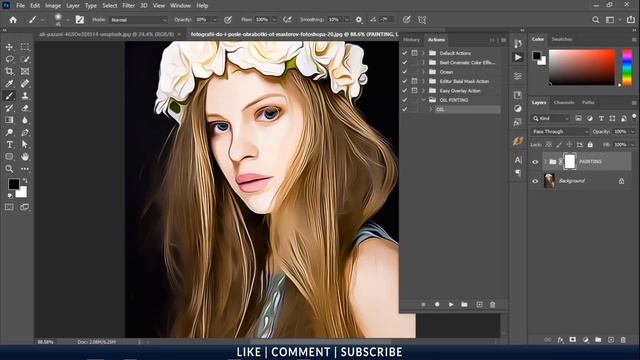Toggle checkmark for Ocean action set

404,72
